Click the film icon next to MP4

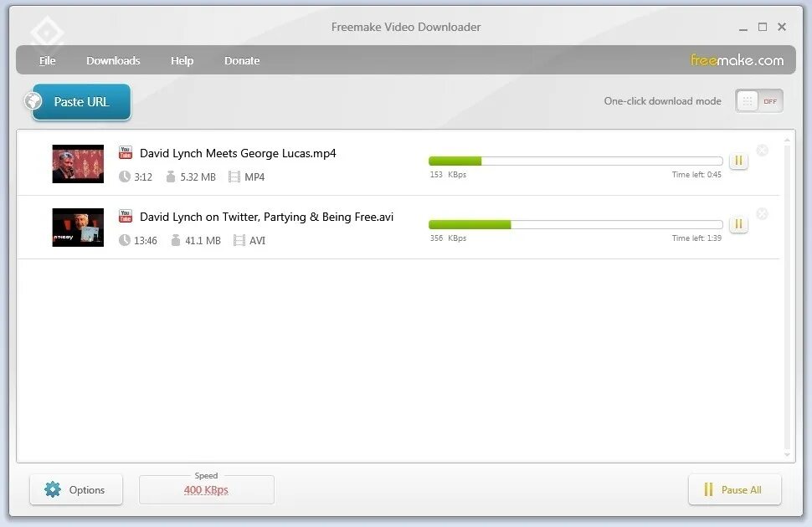point(234,177)
